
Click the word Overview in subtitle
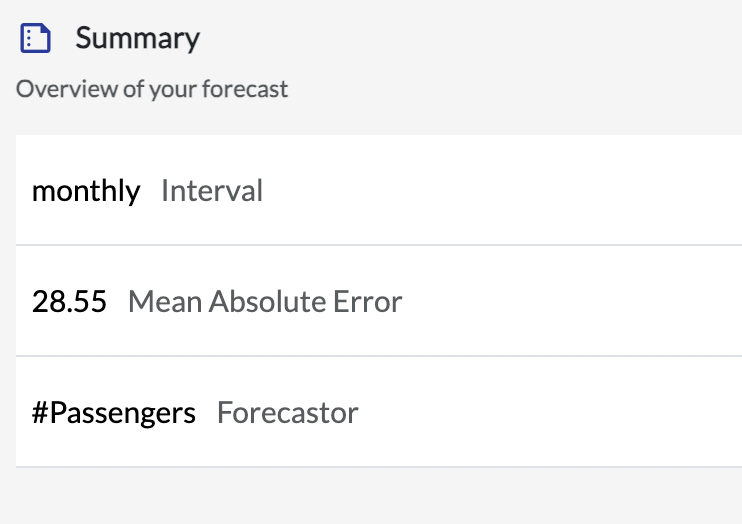[67, 89]
